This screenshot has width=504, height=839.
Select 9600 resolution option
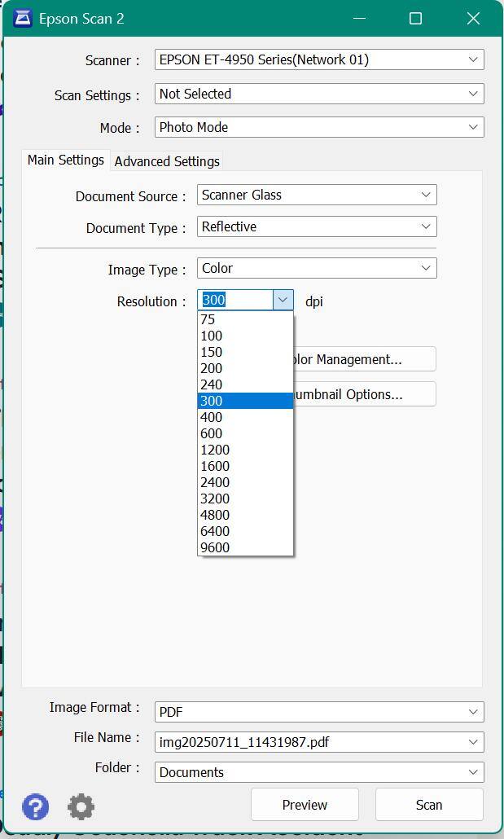pyautogui.click(x=215, y=547)
